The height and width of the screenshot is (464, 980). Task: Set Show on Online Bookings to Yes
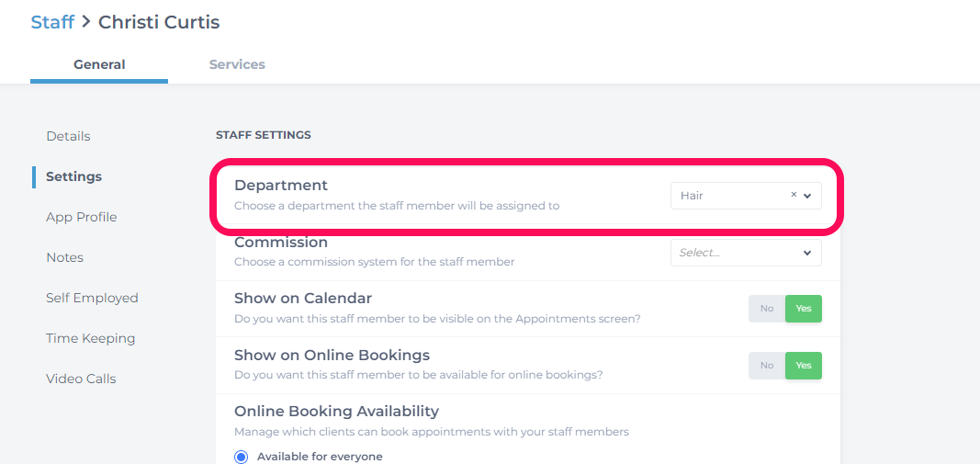coord(804,365)
